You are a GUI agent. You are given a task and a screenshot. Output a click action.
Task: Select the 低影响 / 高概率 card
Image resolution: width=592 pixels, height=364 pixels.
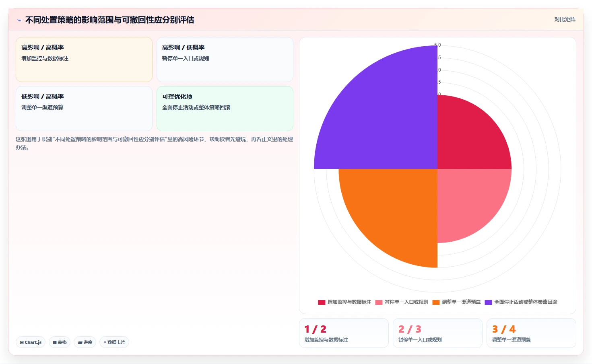click(x=84, y=109)
